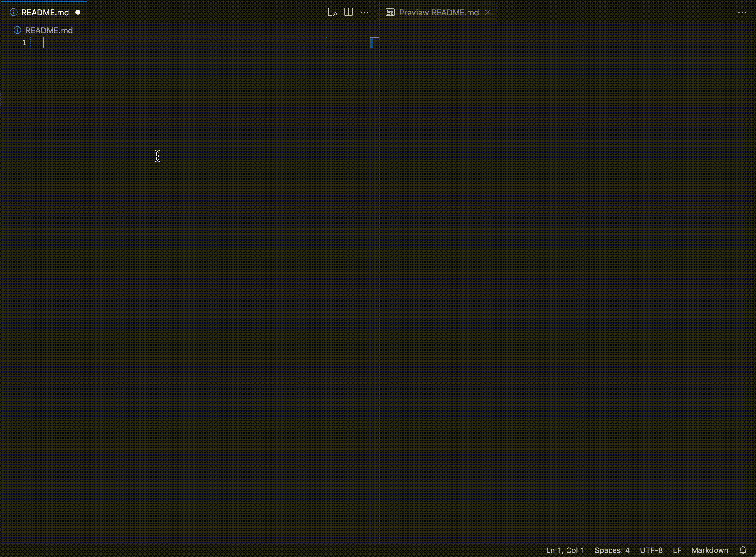The width and height of the screenshot is (756, 557).
Task: Open Preview to the Side icon
Action: pyautogui.click(x=332, y=13)
